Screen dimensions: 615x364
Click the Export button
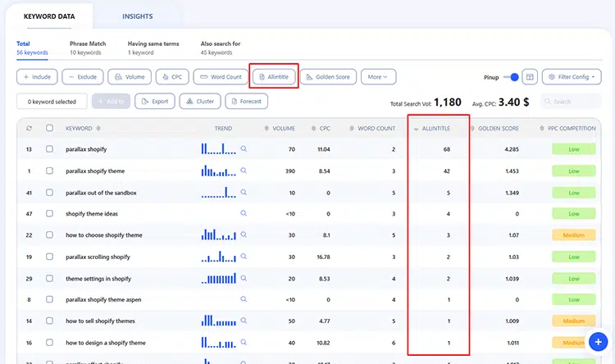click(155, 102)
